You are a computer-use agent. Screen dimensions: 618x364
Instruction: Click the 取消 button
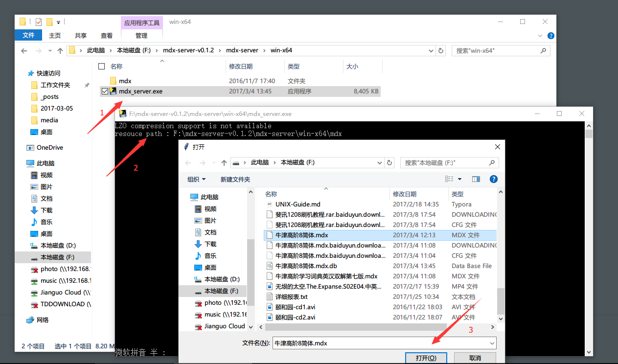[475, 358]
